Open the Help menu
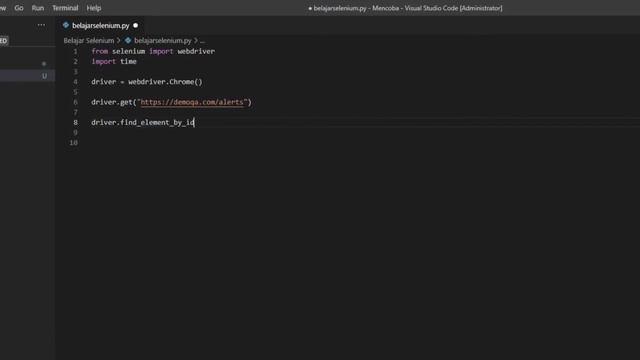This screenshot has width=640, height=360. (93, 8)
